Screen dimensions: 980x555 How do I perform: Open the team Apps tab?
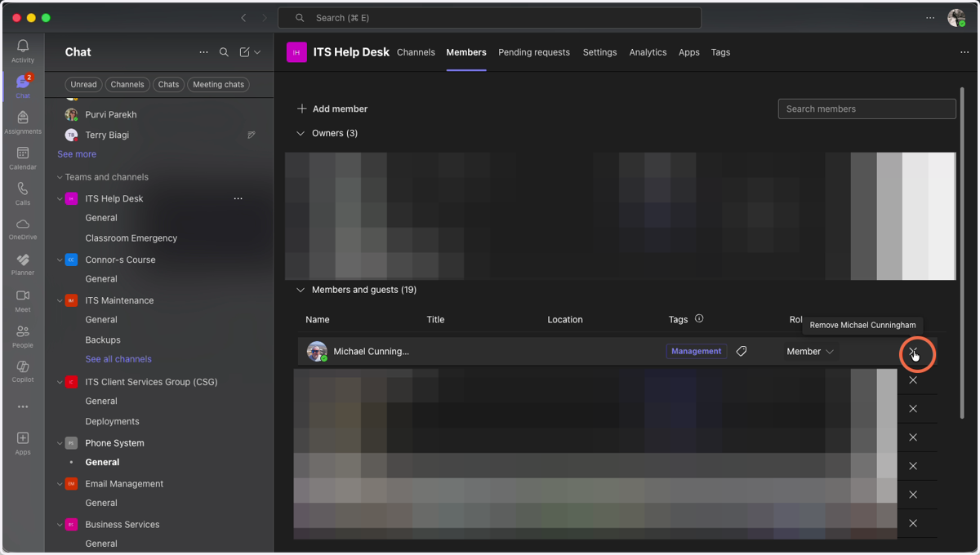click(x=689, y=52)
